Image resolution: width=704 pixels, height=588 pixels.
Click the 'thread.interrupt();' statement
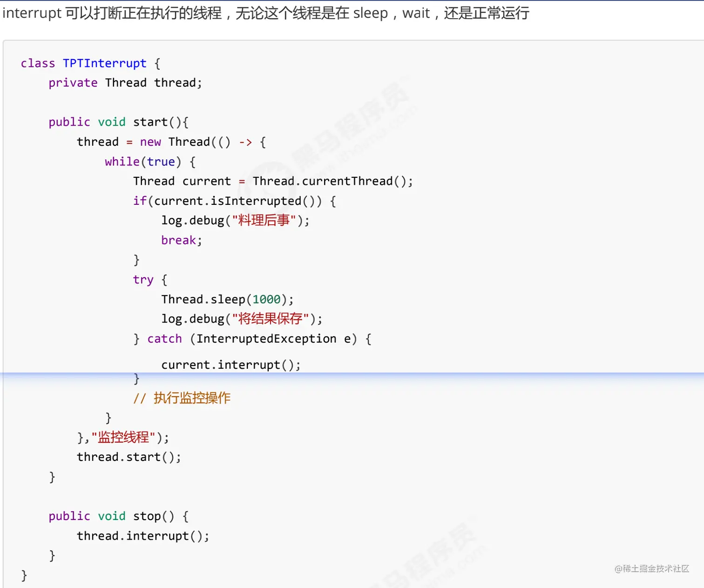(x=143, y=536)
